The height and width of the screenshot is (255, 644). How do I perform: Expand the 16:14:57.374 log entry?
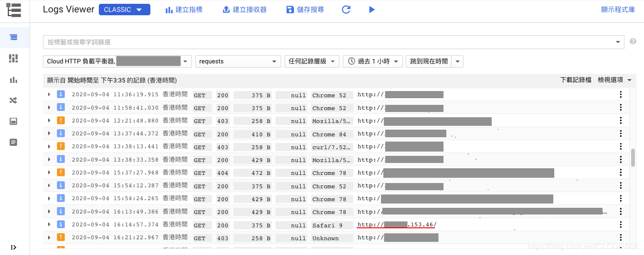(49, 224)
